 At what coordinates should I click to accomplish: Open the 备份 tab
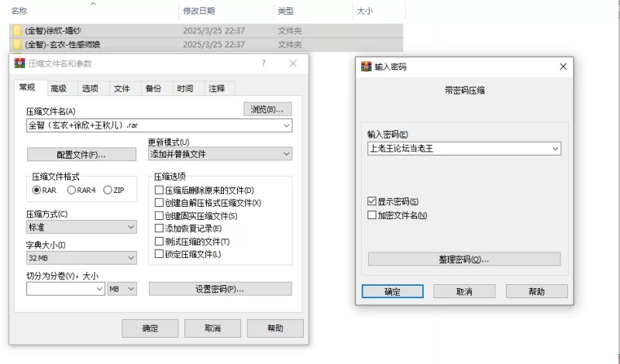point(153,88)
